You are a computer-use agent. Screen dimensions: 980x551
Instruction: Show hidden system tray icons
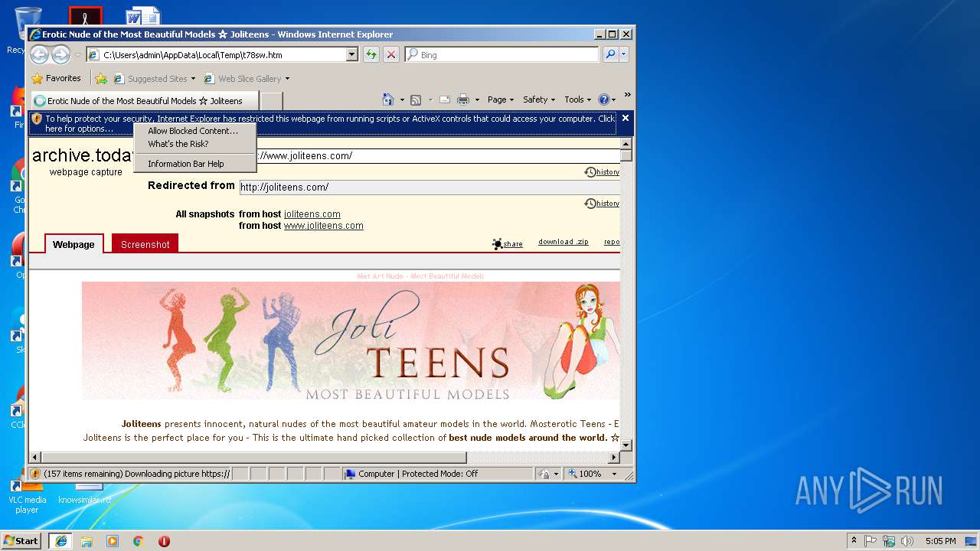click(x=854, y=540)
